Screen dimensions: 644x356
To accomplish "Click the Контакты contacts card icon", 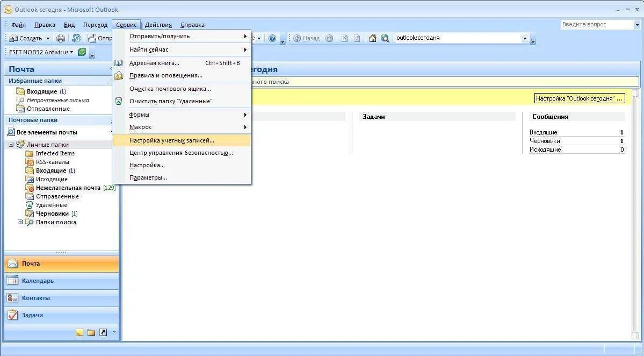I will [13, 298].
